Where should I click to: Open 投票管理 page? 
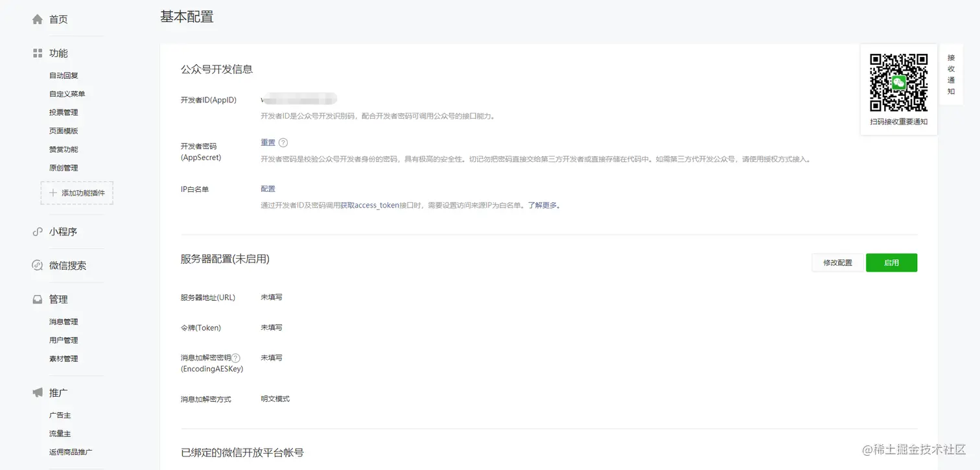click(x=64, y=113)
